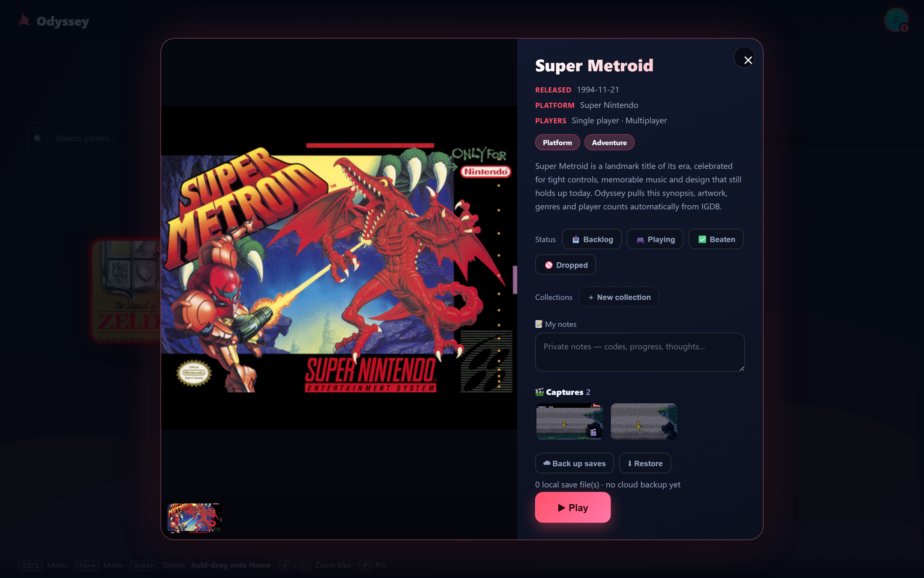The height and width of the screenshot is (578, 924).
Task: Select the Legend of Zelda game tile
Action: click(x=126, y=291)
